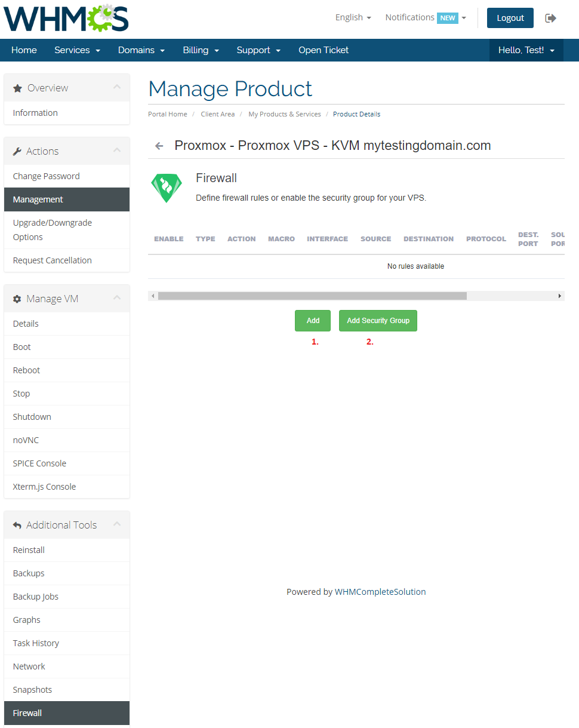This screenshot has width=579, height=728.
Task: Click the WHMCompleteSolution link
Action: click(x=380, y=592)
